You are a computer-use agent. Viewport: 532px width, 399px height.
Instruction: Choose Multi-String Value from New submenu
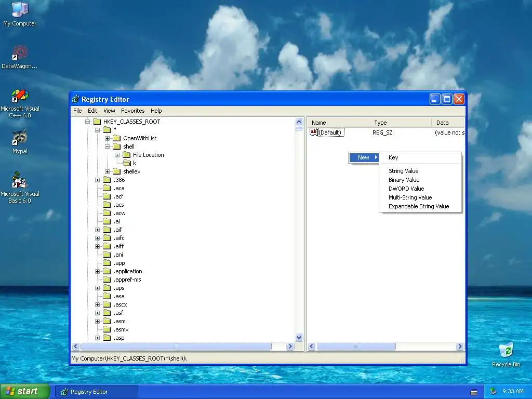pos(420,197)
